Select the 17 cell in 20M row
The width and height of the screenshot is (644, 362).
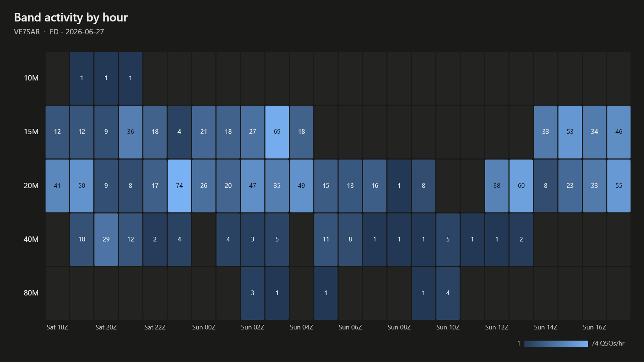[155, 186]
